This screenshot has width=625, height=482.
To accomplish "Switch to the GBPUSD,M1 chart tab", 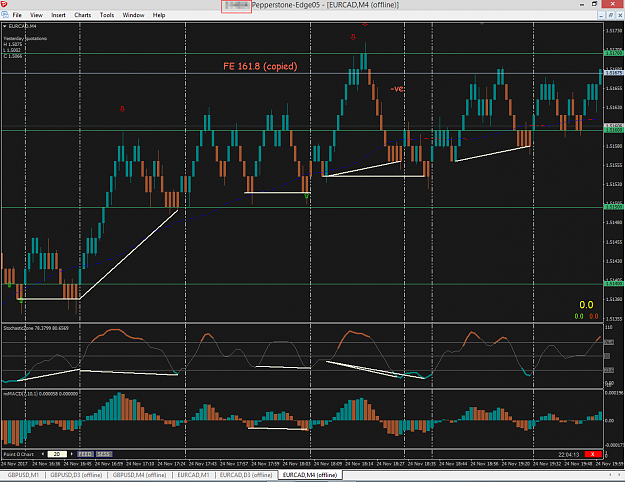I will 23,475.
